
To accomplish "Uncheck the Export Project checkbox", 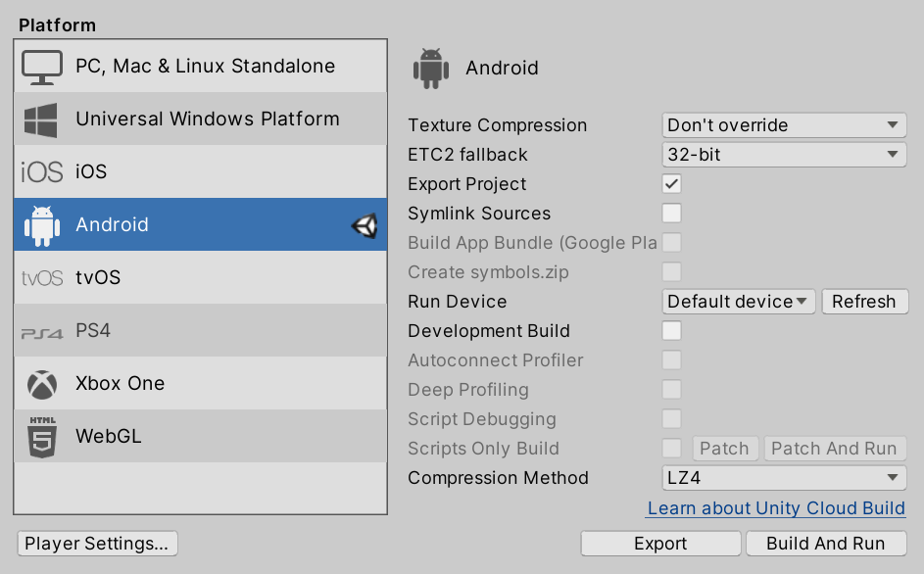I will click(x=672, y=184).
